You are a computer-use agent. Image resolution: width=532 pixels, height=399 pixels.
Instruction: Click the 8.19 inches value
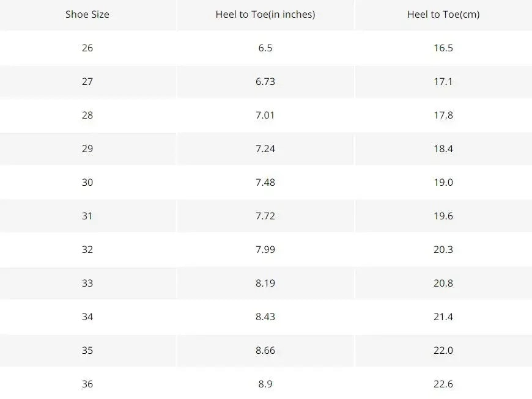coord(265,283)
